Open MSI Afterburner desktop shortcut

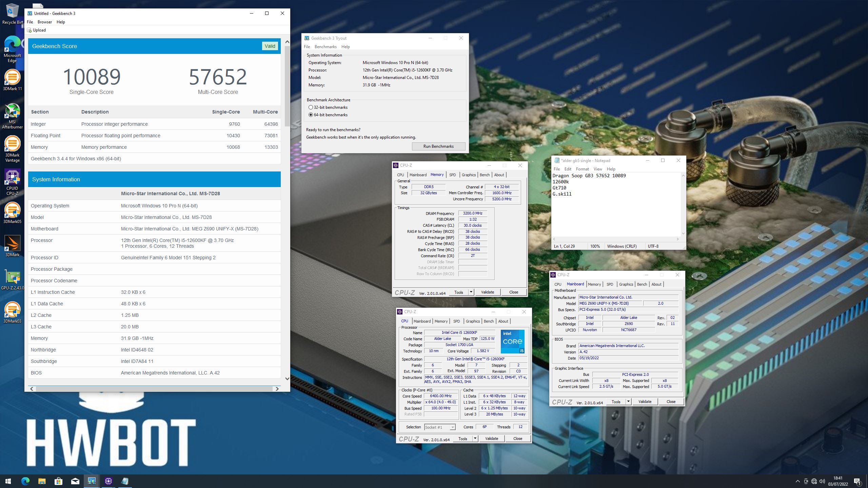point(12,116)
